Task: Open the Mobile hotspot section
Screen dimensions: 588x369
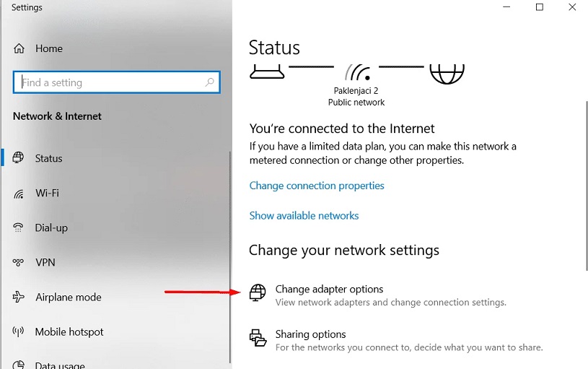Action: click(69, 332)
